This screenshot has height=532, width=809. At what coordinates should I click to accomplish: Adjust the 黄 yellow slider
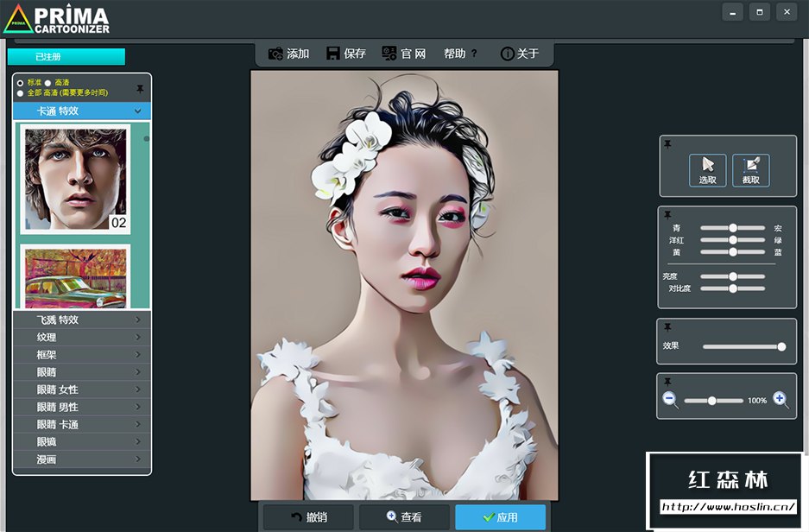[733, 252]
